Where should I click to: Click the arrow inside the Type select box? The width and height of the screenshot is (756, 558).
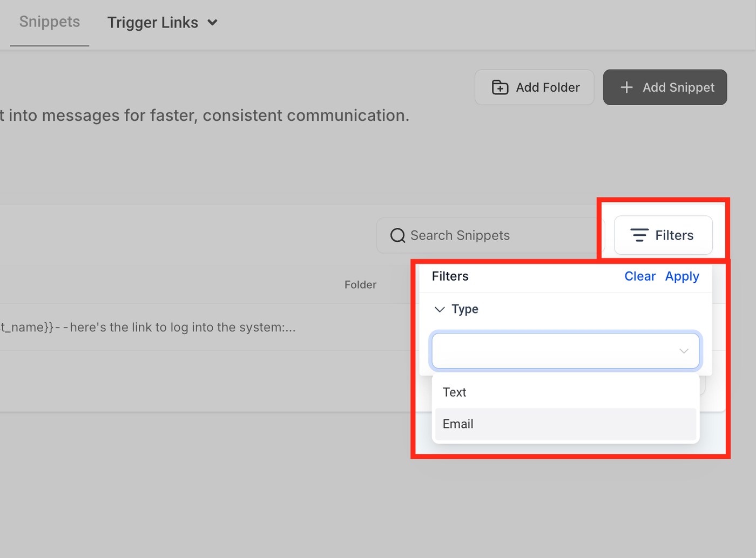[x=684, y=351]
